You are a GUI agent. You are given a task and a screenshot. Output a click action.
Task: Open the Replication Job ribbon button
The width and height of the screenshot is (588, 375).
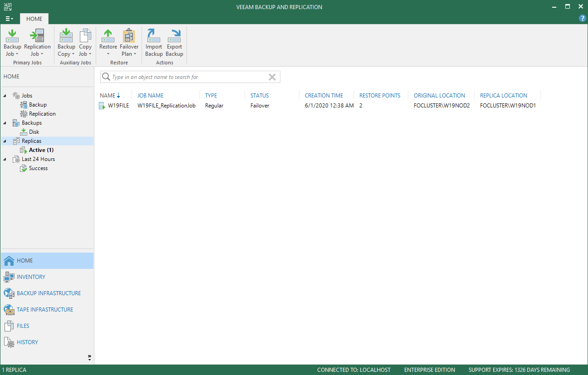pos(37,43)
